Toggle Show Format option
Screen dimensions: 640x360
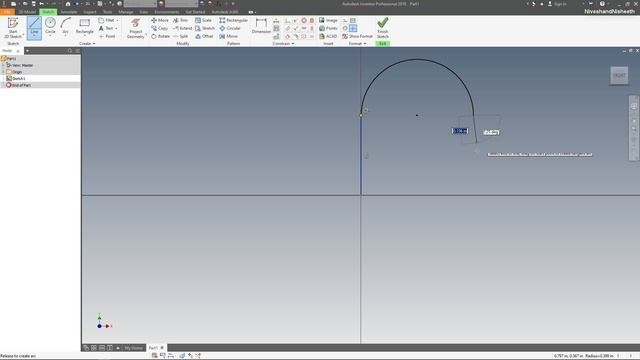pos(357,36)
